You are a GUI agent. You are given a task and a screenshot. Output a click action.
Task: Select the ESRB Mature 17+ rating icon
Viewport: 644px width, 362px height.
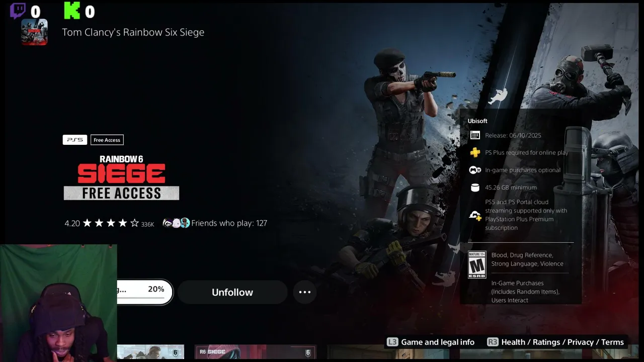pos(477,264)
